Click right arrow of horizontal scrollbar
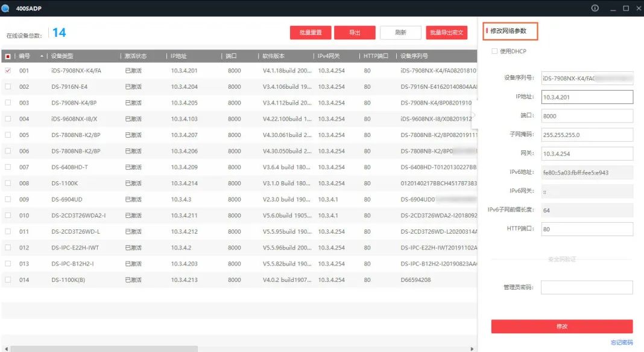644x352 pixels. click(x=472, y=348)
